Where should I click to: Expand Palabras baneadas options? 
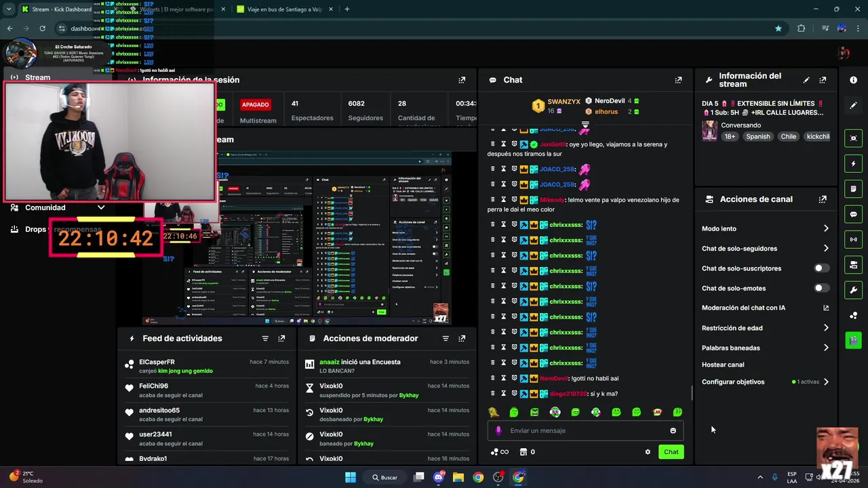[x=826, y=348]
